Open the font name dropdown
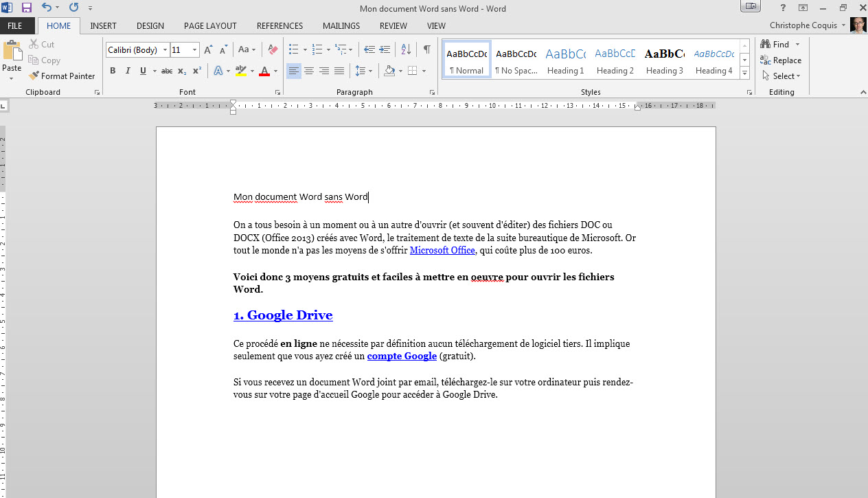868x498 pixels. [165, 50]
